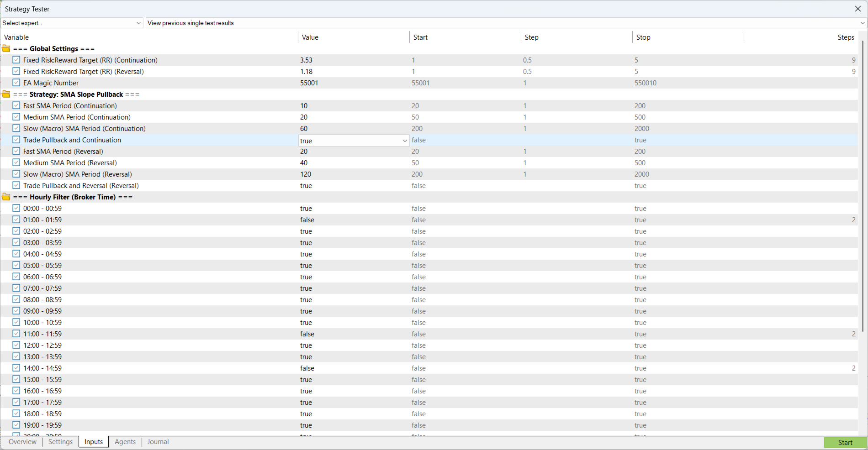
Task: Click the Slow SMA Period (Continuation) value 60
Action: (x=304, y=129)
